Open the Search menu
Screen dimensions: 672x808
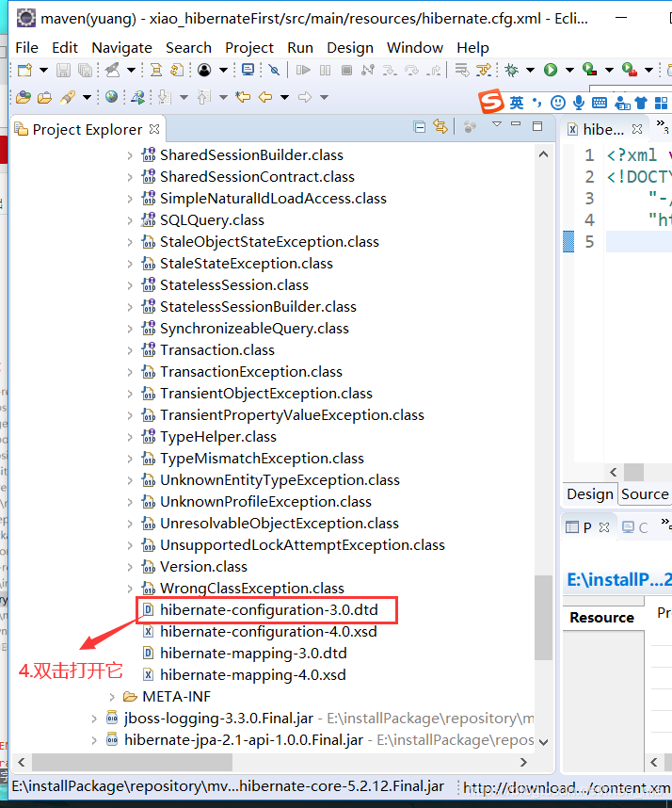(188, 47)
